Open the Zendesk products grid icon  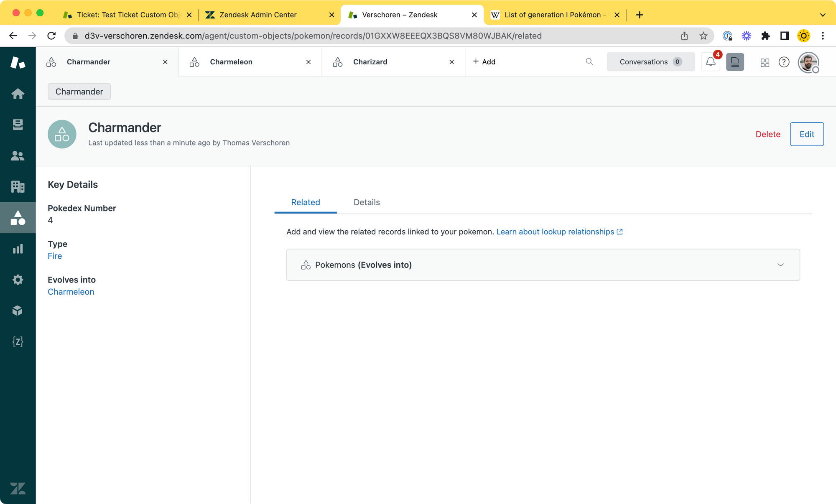(x=765, y=62)
